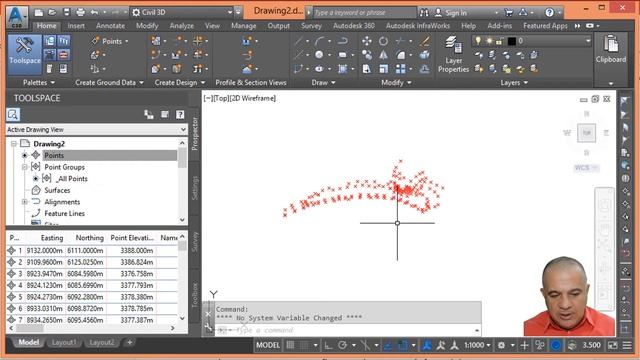Click in the command line input field
The image size is (640, 360).
347,330
